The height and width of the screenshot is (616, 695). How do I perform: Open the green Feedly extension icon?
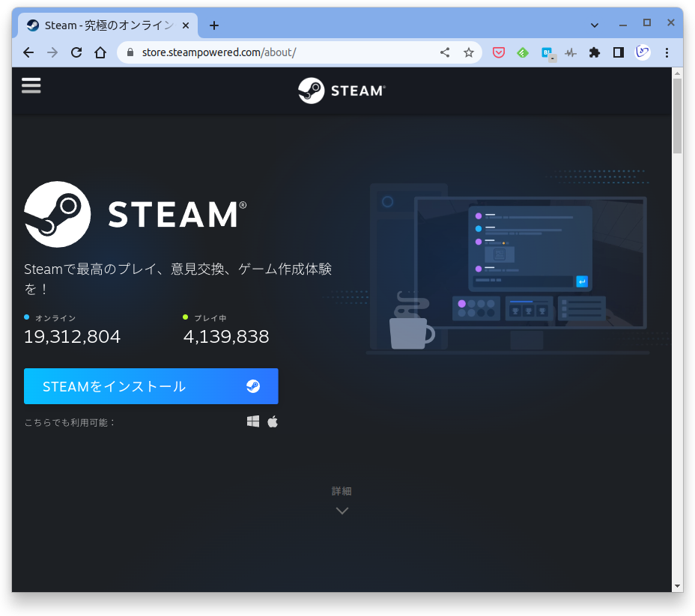coord(523,52)
